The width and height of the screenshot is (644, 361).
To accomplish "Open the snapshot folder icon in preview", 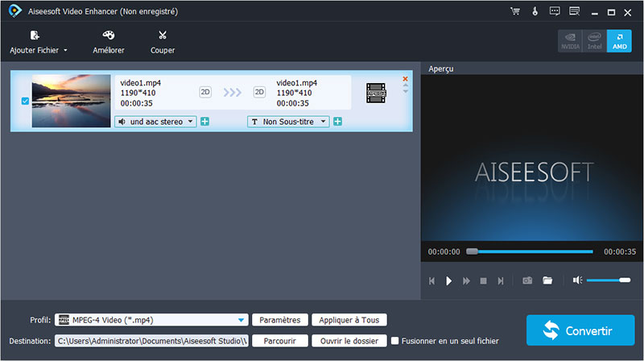I will point(547,280).
